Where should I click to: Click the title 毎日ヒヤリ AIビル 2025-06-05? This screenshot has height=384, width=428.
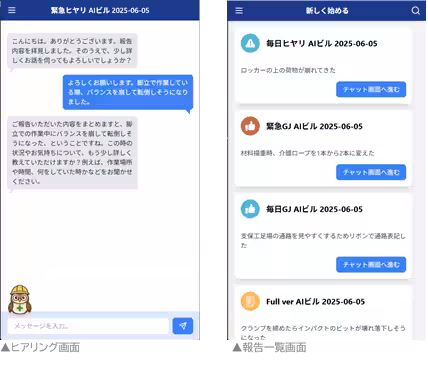pyautogui.click(x=322, y=44)
